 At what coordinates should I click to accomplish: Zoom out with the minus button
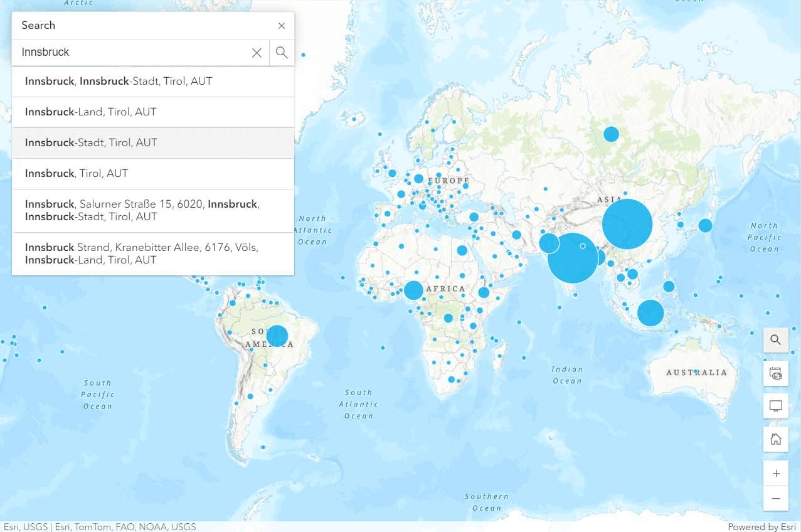(x=775, y=498)
